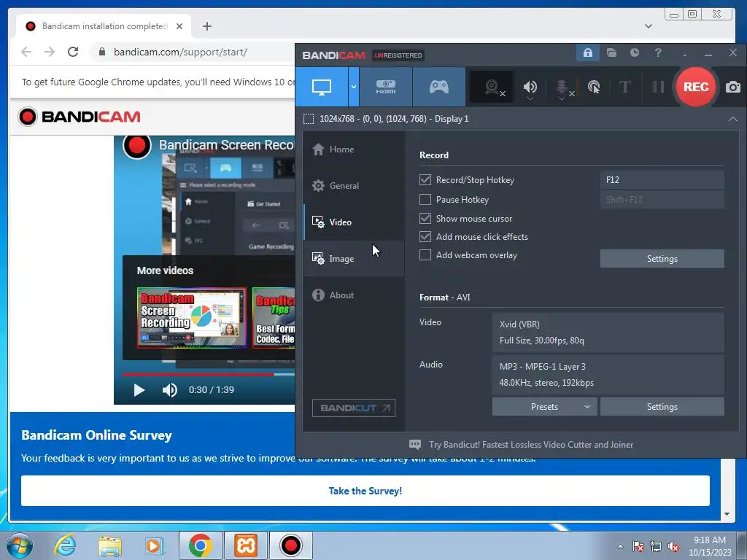
Task: Open Format section Settings button
Action: click(x=662, y=407)
